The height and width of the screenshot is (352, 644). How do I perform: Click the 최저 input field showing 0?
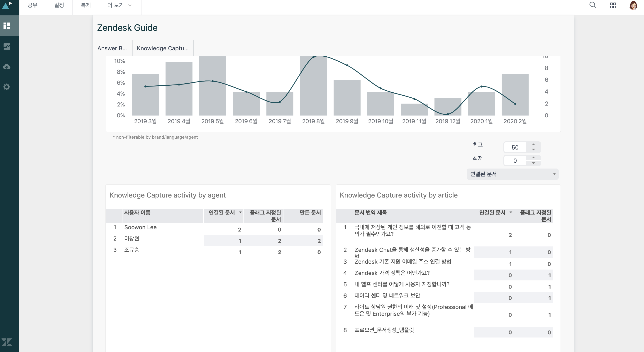(515, 161)
